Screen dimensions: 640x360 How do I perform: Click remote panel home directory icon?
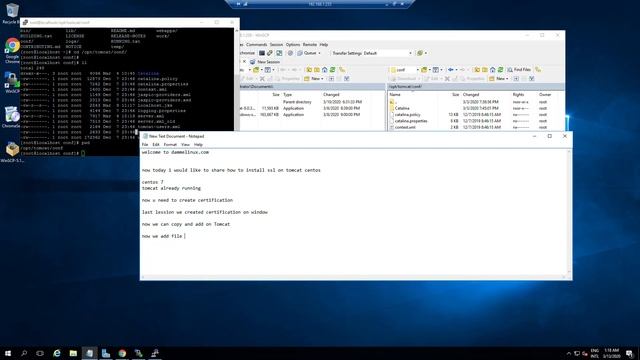click(x=493, y=70)
